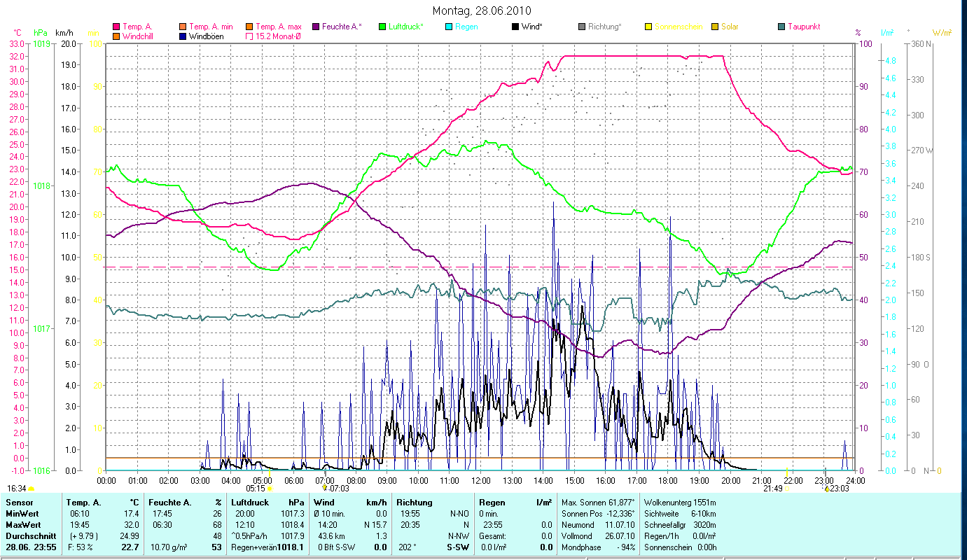This screenshot has height=560, width=967.
Task: Click the 18:00 mark on time axis
Action: [x=668, y=481]
